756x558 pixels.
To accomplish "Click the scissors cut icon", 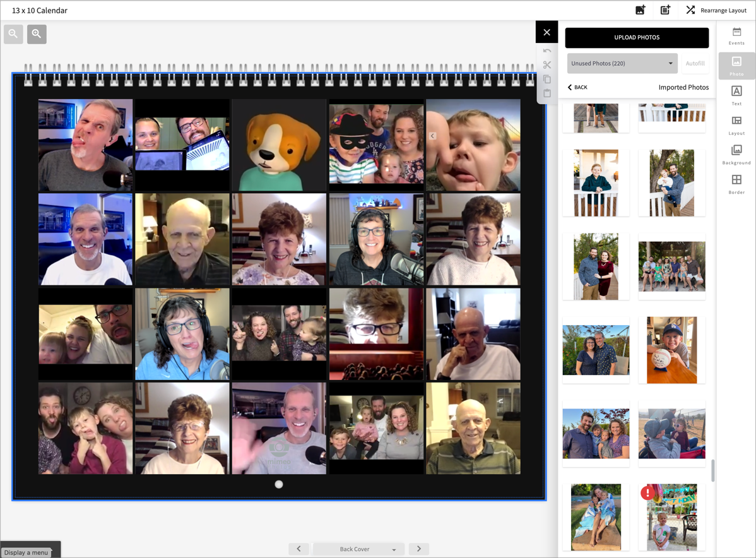I will point(547,65).
